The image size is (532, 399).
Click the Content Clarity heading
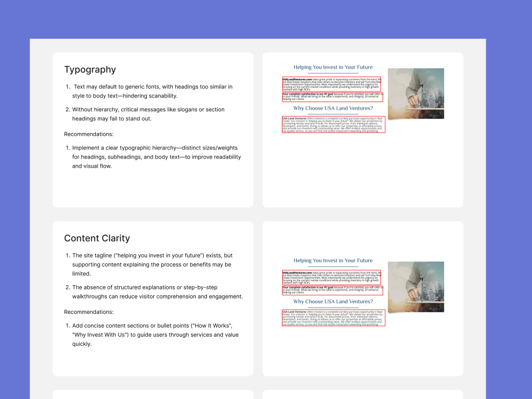[x=97, y=238]
